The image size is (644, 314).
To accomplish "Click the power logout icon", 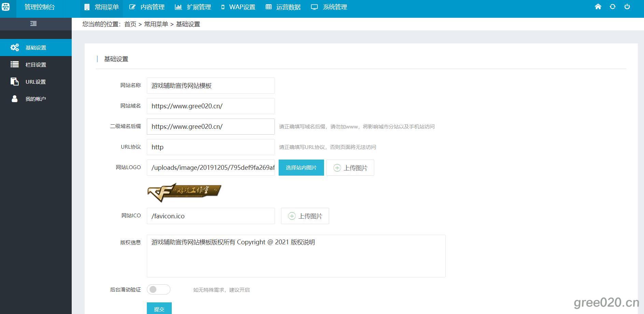I will pos(627,7).
